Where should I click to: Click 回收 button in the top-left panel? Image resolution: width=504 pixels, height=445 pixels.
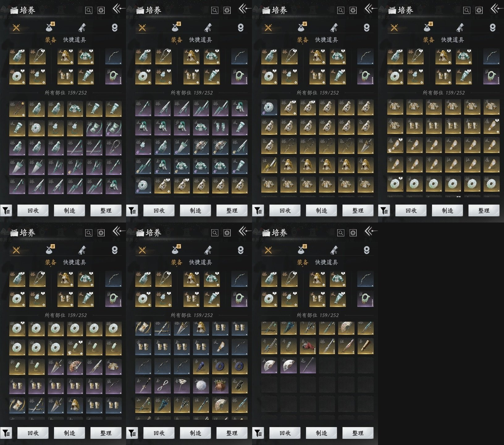tap(33, 210)
